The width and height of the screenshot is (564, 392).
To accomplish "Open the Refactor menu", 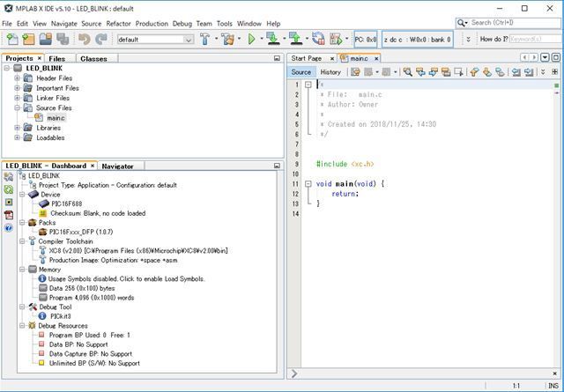I will (118, 24).
